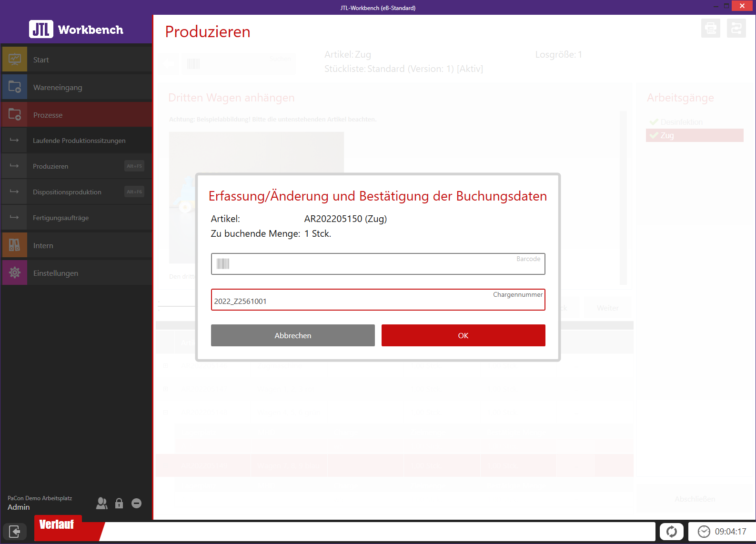Lock the workstation with padlock icon
Viewport: 756px width, 544px height.
[119, 503]
